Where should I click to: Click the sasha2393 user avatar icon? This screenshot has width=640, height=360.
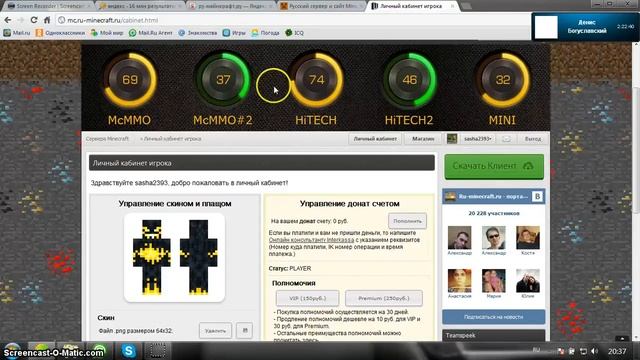click(x=451, y=139)
